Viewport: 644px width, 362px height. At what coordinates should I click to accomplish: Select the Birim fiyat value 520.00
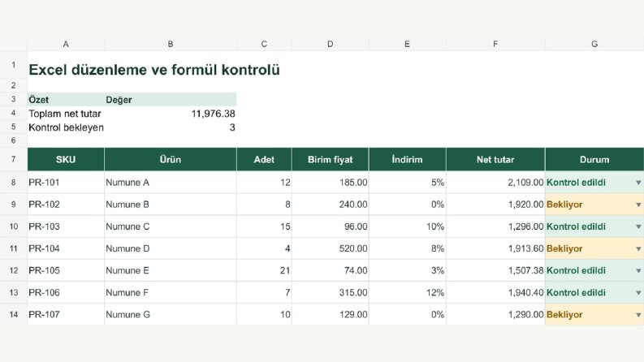[x=331, y=248]
